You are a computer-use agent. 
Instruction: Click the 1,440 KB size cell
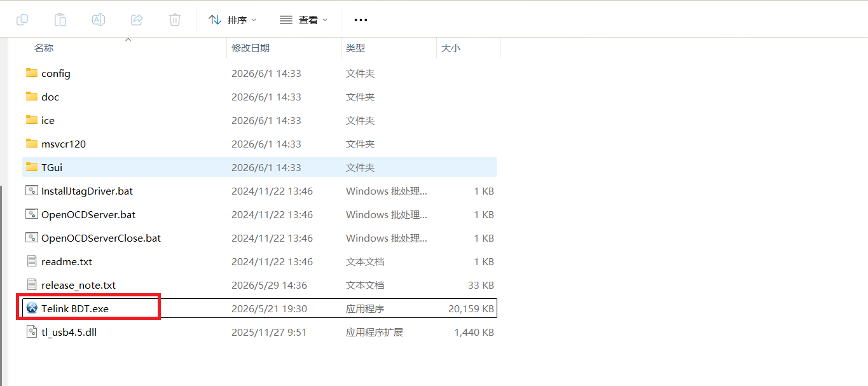474,333
